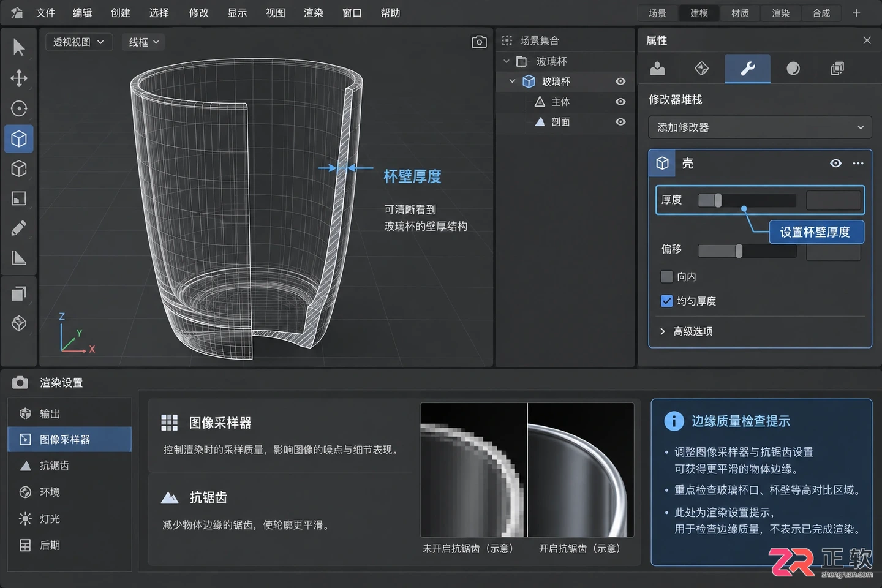Close the 属性 panel
The width and height of the screenshot is (882, 588).
(867, 40)
